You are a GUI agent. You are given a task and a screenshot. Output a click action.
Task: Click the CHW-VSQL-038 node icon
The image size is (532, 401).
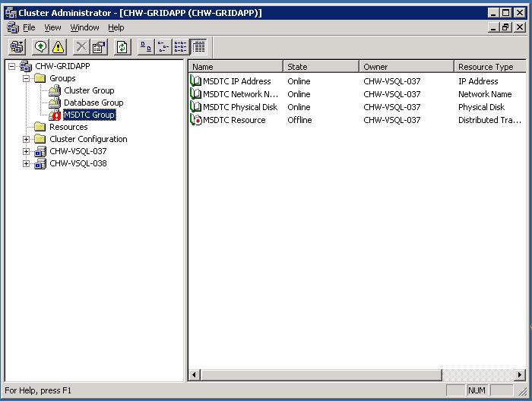pos(40,164)
